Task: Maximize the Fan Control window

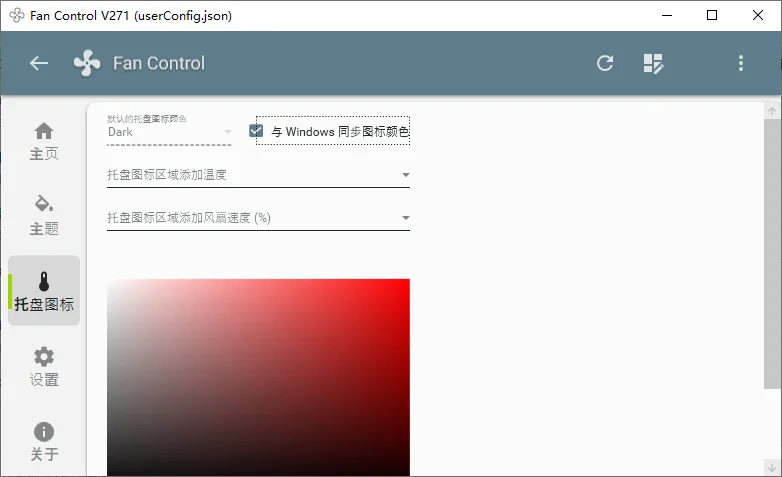Action: coord(712,15)
